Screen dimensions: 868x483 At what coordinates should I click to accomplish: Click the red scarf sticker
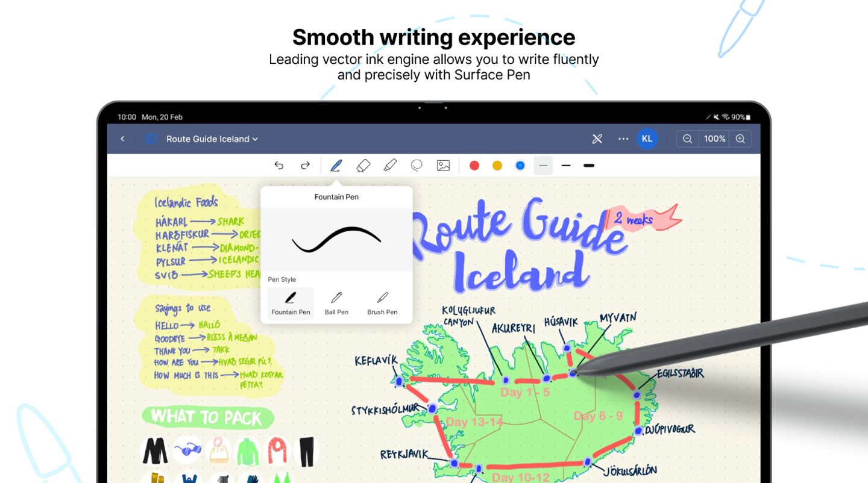tap(278, 450)
